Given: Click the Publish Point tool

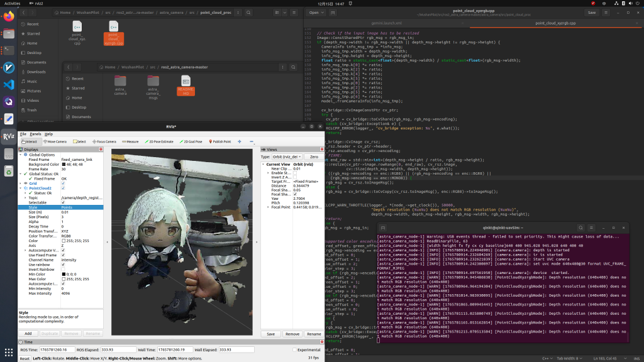Looking at the screenshot, I should (x=221, y=141).
